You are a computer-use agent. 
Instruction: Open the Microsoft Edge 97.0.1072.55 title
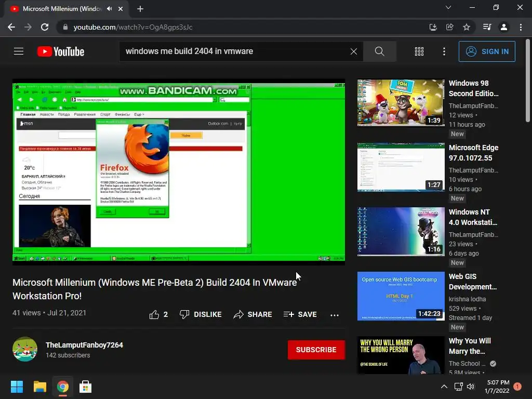[x=474, y=153]
